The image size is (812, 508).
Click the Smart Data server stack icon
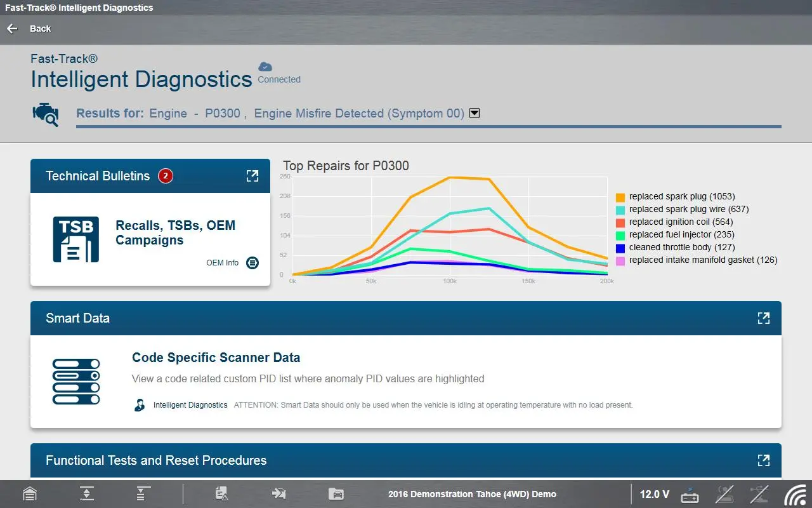tap(75, 382)
